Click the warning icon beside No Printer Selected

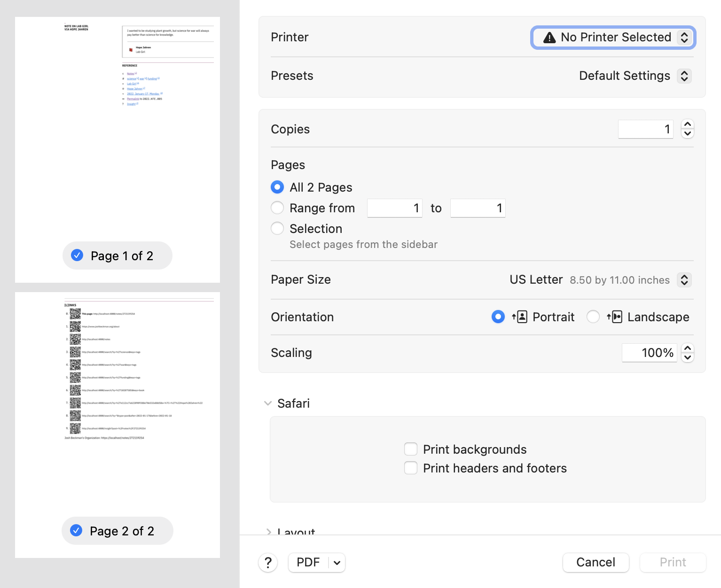pos(549,37)
